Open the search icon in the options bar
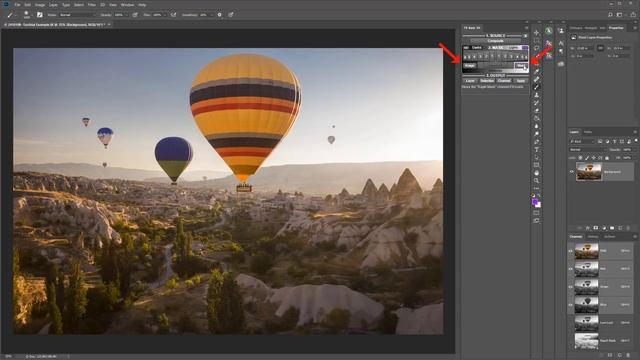 610,15
